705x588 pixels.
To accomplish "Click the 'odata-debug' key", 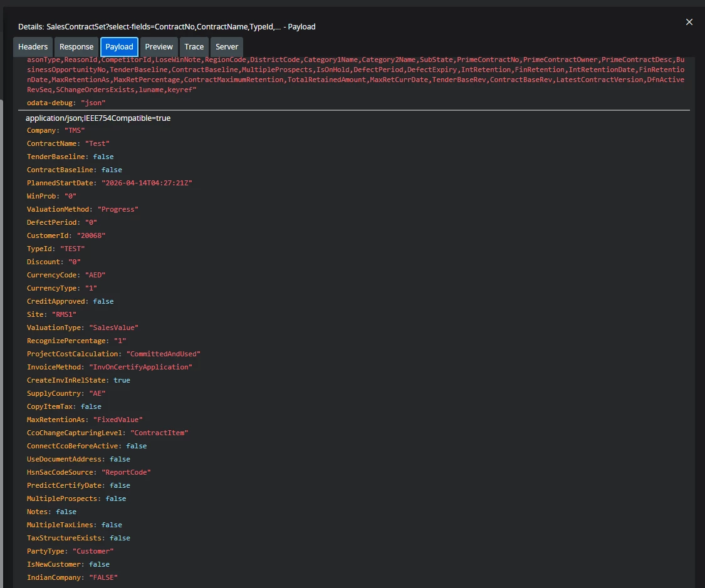I will click(50, 103).
